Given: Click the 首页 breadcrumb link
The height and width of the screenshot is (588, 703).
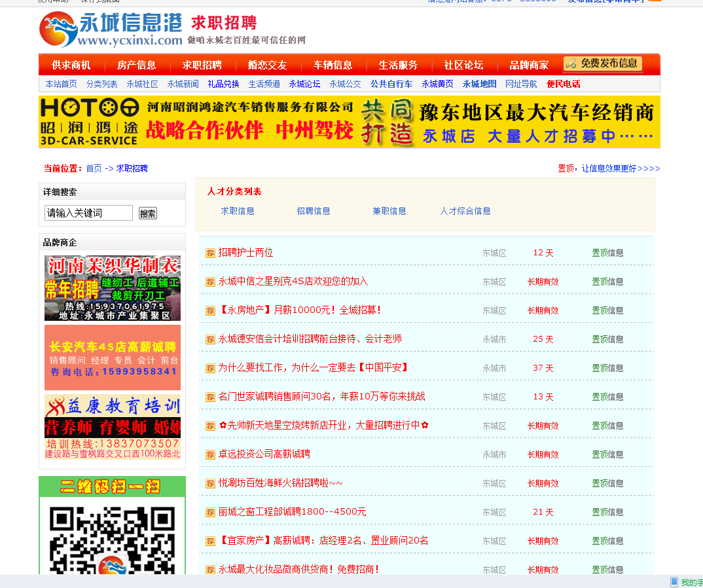Looking at the screenshot, I should point(94,169).
